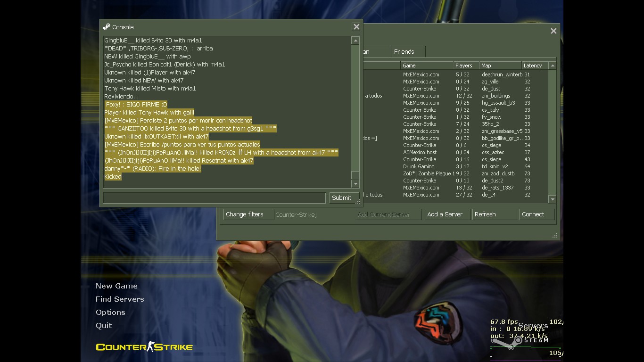Click the Steam icon in Console title bar

click(x=106, y=27)
